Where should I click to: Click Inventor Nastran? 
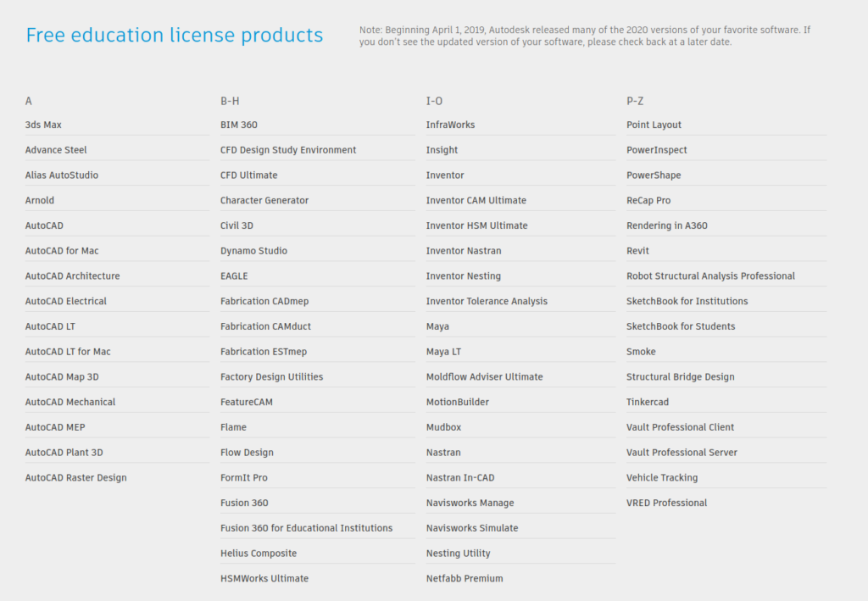[x=464, y=251]
